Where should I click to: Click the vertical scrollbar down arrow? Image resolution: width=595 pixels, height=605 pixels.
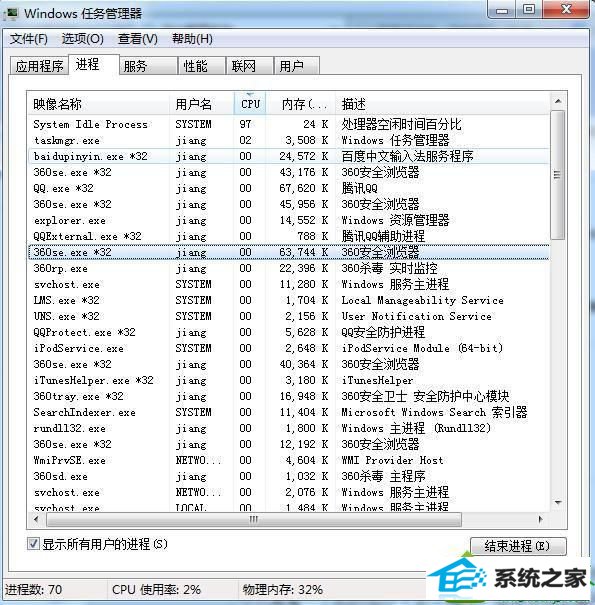[558, 502]
